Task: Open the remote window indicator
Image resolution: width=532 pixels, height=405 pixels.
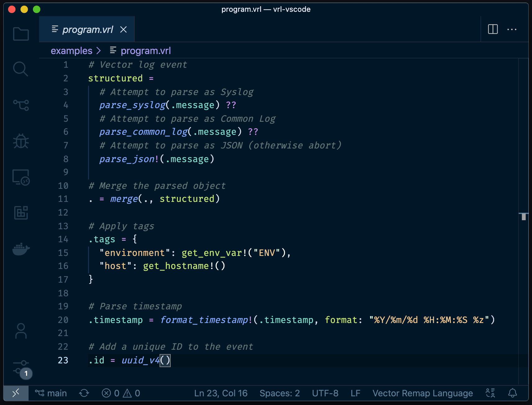Action: [16, 393]
